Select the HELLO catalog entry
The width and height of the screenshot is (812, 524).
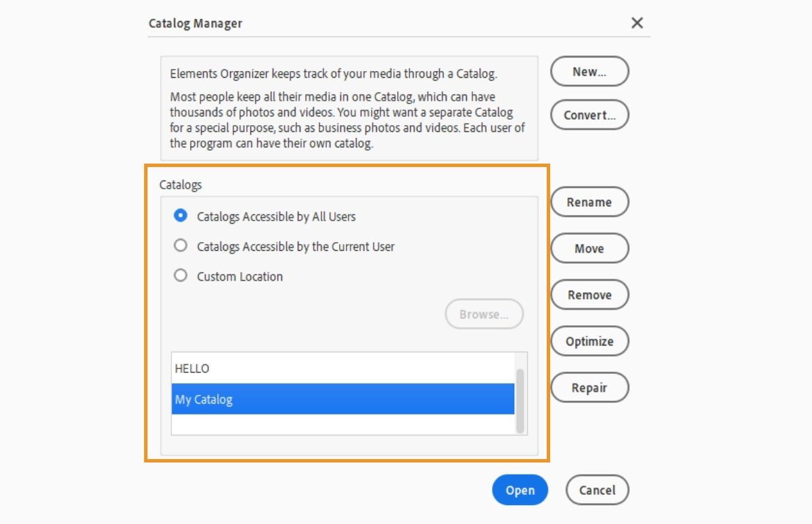pyautogui.click(x=343, y=368)
